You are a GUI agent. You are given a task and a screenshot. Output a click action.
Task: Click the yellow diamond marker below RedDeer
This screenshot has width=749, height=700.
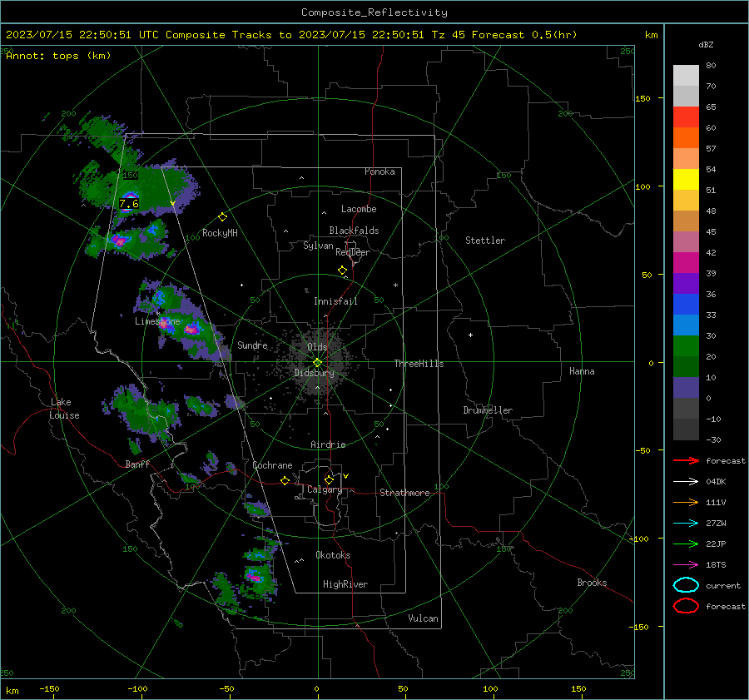pos(342,271)
